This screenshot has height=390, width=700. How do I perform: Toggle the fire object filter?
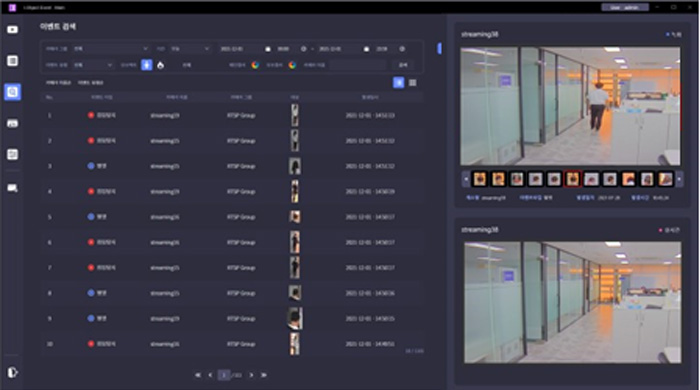pyautogui.click(x=160, y=65)
